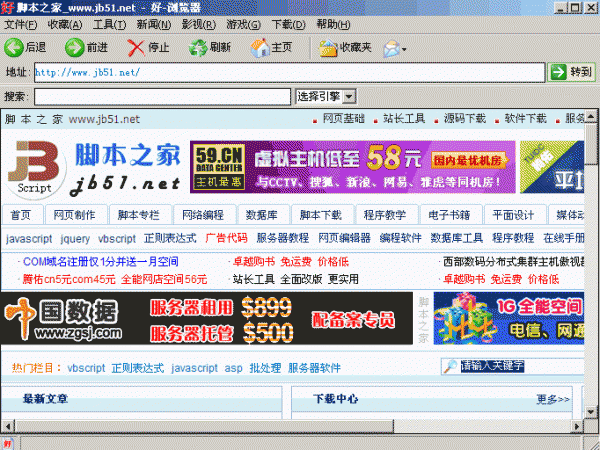Click the green 转到 go button
600x450 pixels.
tap(572, 72)
